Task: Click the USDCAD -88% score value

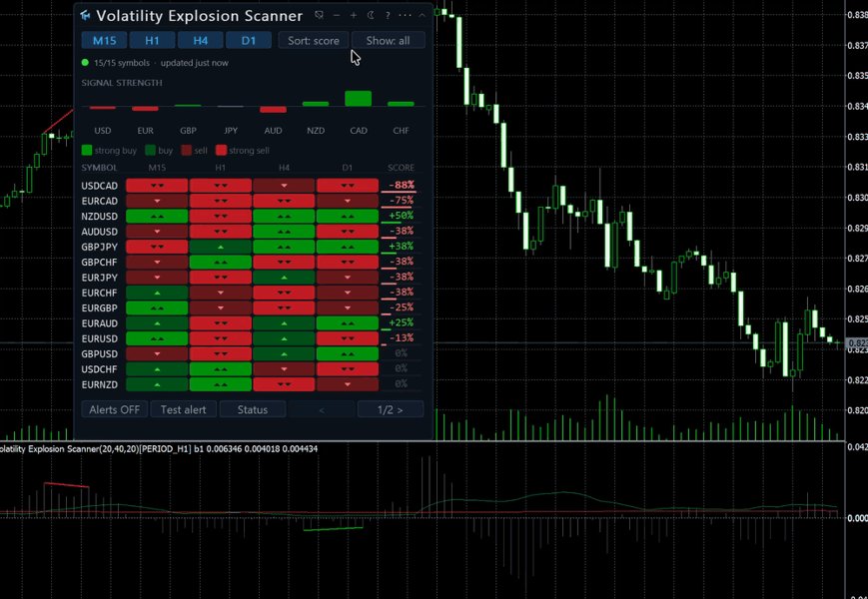Action: click(x=402, y=186)
